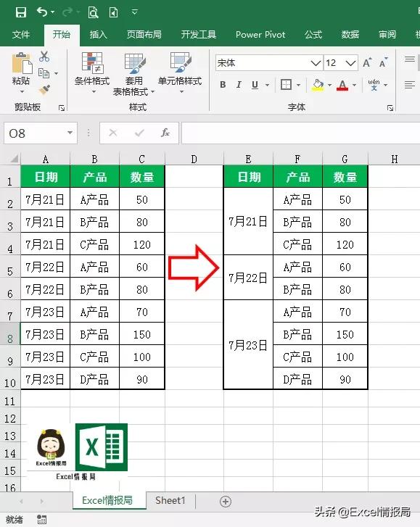Apply the red Font Color

(342, 85)
